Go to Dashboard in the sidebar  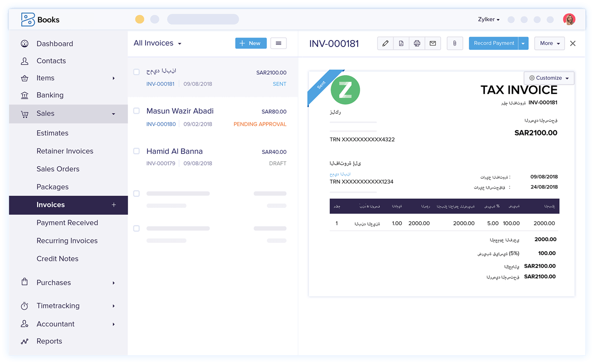(55, 44)
